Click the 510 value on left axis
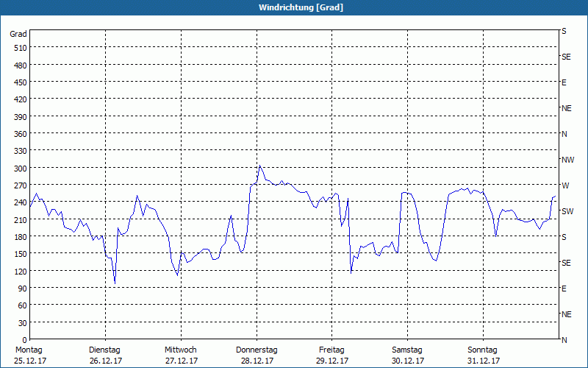Image resolution: width=588 pixels, height=368 pixels. pos(21,48)
